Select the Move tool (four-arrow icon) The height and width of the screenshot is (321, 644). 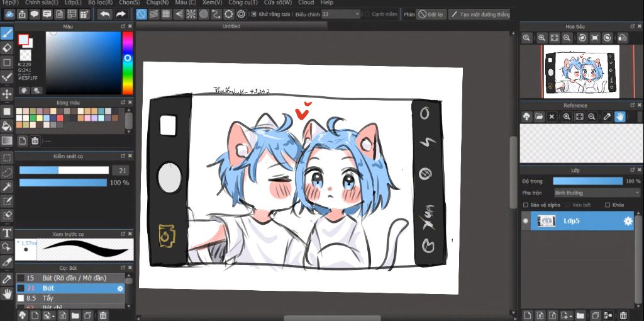coord(7,94)
